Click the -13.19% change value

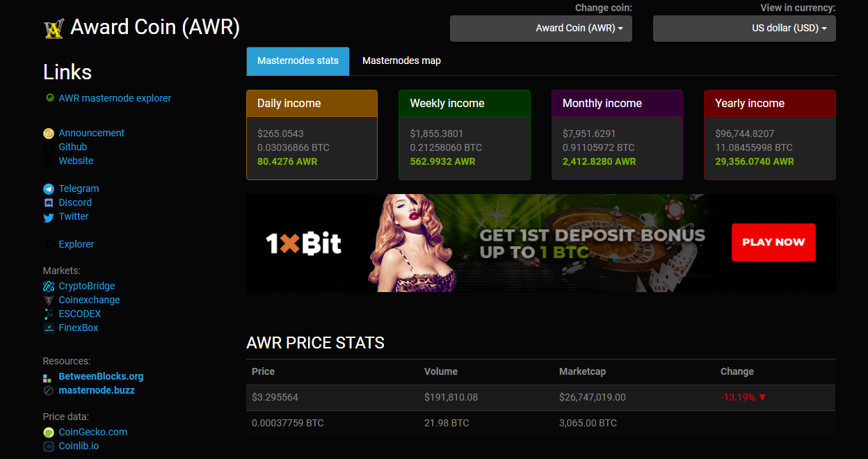(738, 397)
